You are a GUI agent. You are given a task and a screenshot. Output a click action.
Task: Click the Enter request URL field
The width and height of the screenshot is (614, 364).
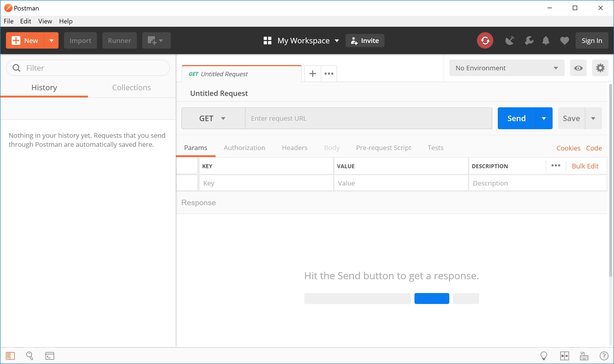[368, 118]
